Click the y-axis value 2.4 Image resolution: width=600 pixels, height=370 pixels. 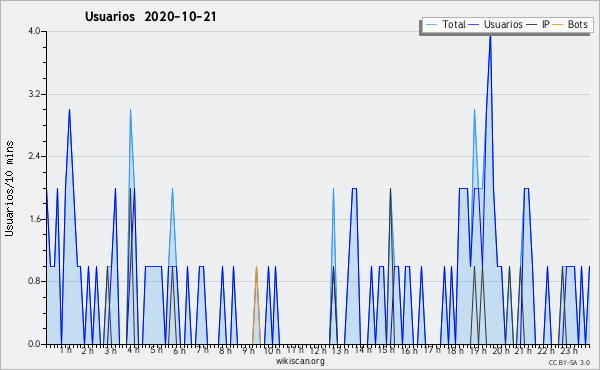[34, 156]
